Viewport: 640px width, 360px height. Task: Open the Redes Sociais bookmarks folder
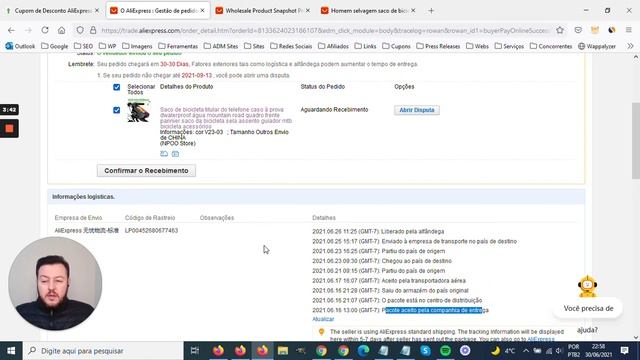(x=291, y=46)
